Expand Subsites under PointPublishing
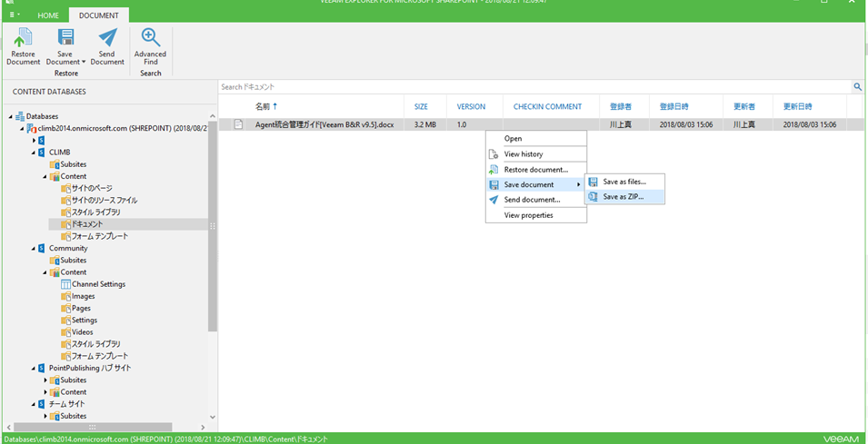 pyautogui.click(x=45, y=380)
